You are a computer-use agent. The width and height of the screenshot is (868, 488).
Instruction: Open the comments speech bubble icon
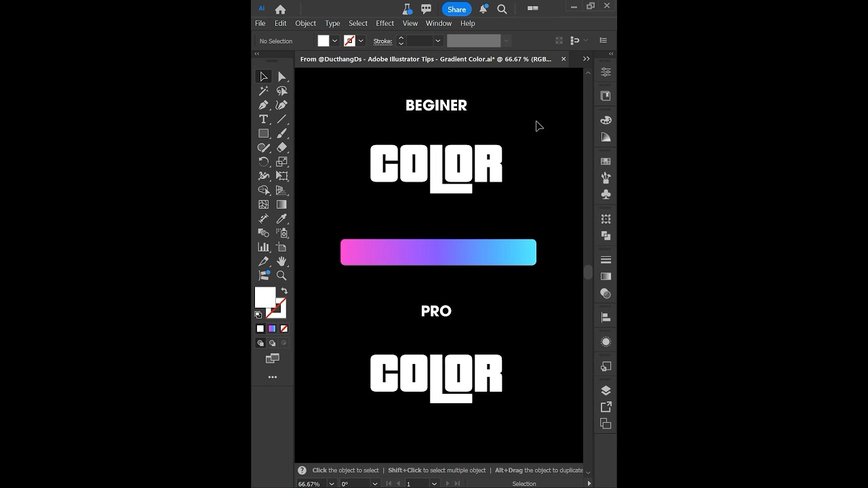tap(426, 9)
